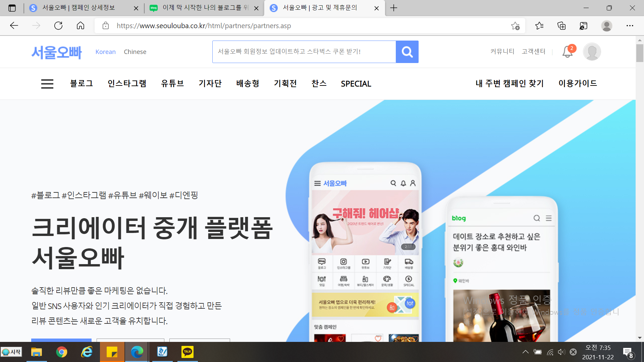This screenshot has height=362, width=644.
Task: Open a new browser tab
Action: pyautogui.click(x=394, y=8)
